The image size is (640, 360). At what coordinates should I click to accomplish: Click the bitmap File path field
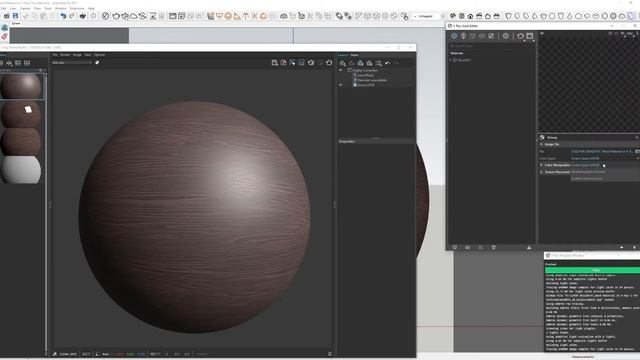coord(602,151)
